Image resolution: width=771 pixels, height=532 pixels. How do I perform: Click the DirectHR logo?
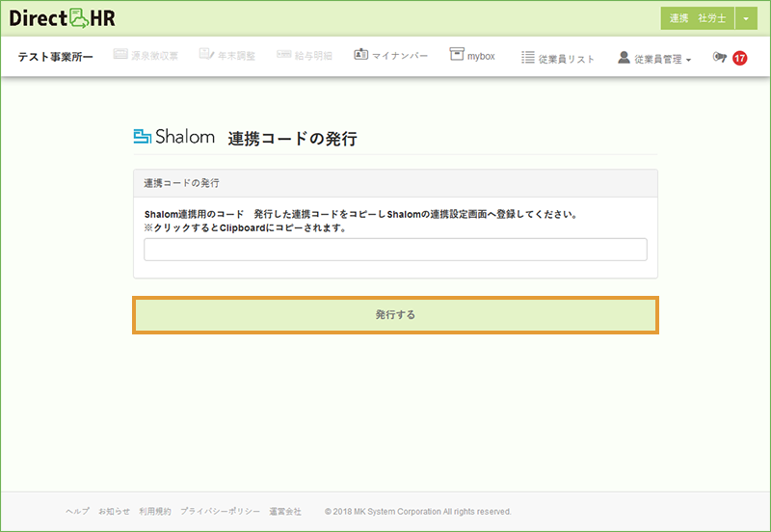(x=62, y=18)
